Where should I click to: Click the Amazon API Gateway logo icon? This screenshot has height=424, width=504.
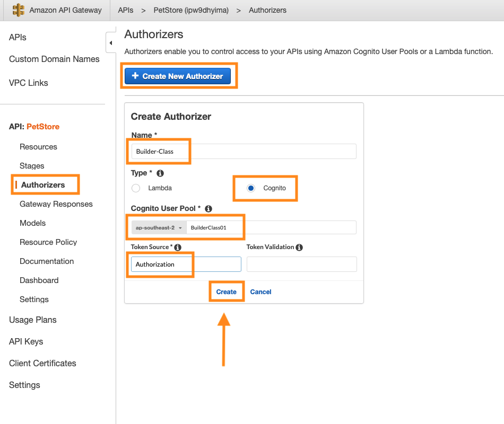[19, 10]
